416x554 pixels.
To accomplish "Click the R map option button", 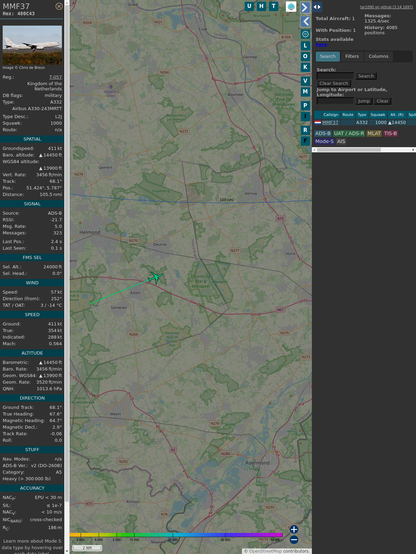I will pyautogui.click(x=305, y=130).
